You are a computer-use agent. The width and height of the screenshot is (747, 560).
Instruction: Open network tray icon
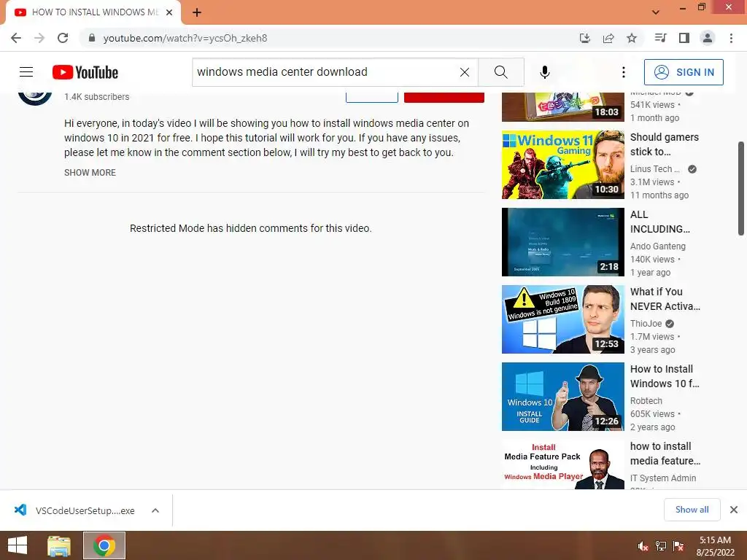click(x=661, y=546)
